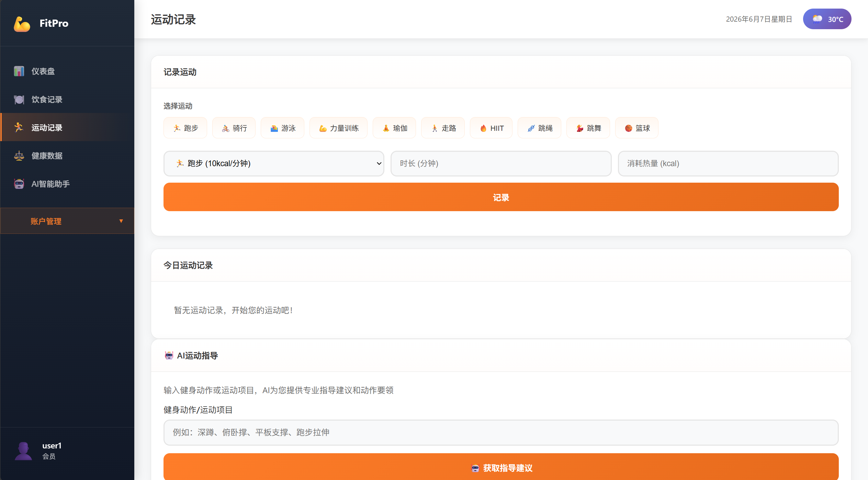This screenshot has height=480, width=868.
Task: Click the runner icon beside 运动记录
Action: (19, 127)
